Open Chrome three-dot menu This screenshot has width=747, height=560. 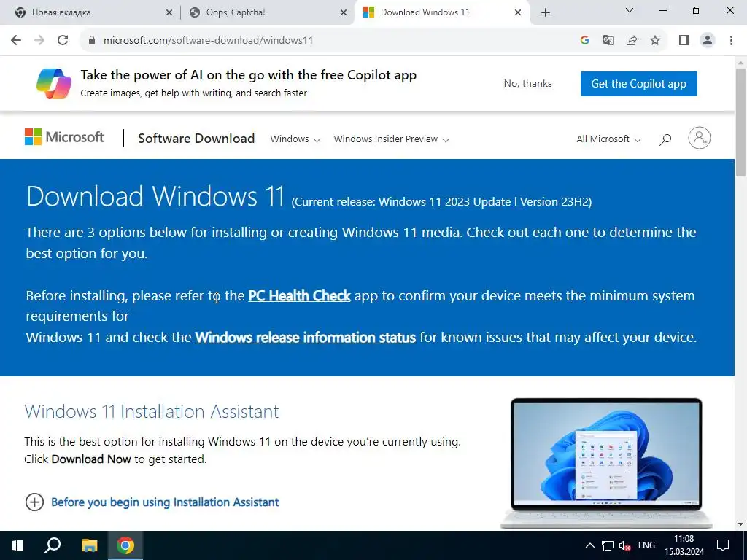[x=731, y=40]
